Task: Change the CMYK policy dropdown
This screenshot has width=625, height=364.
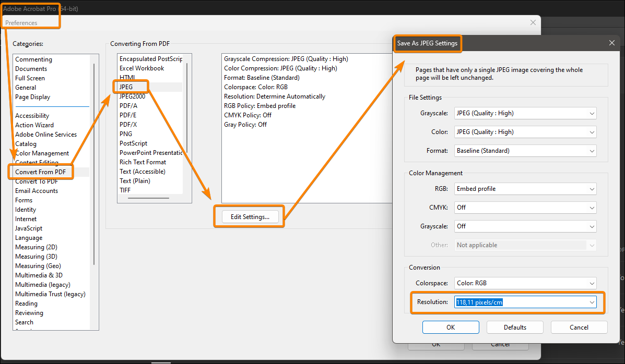Action: click(x=525, y=207)
